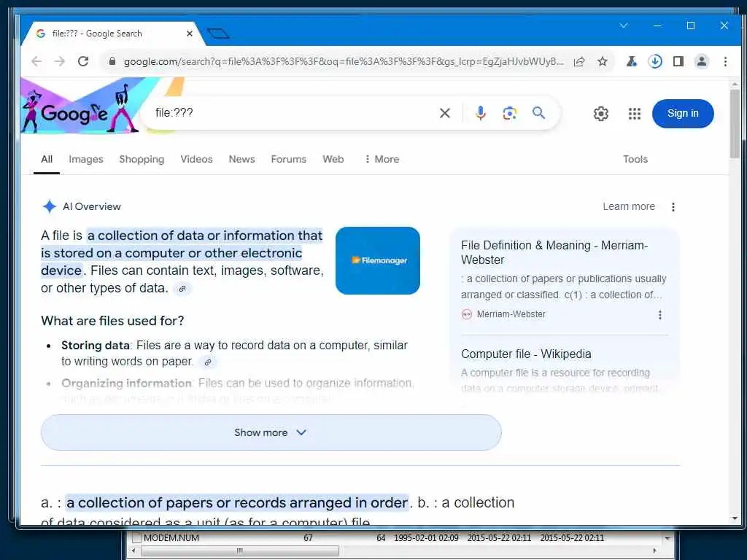Click the blue Sign in button

pyautogui.click(x=683, y=113)
